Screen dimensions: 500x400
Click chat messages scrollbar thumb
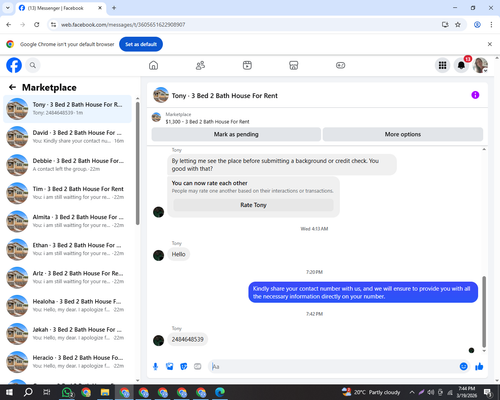coord(484,312)
